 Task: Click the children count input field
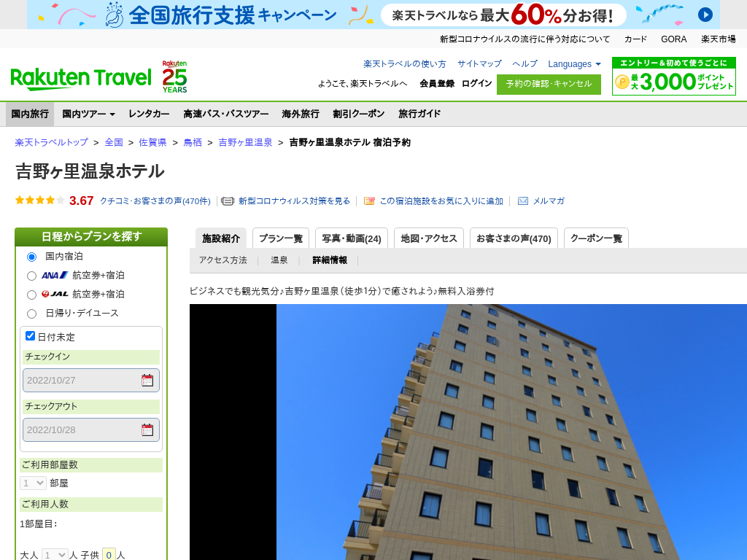(x=109, y=555)
